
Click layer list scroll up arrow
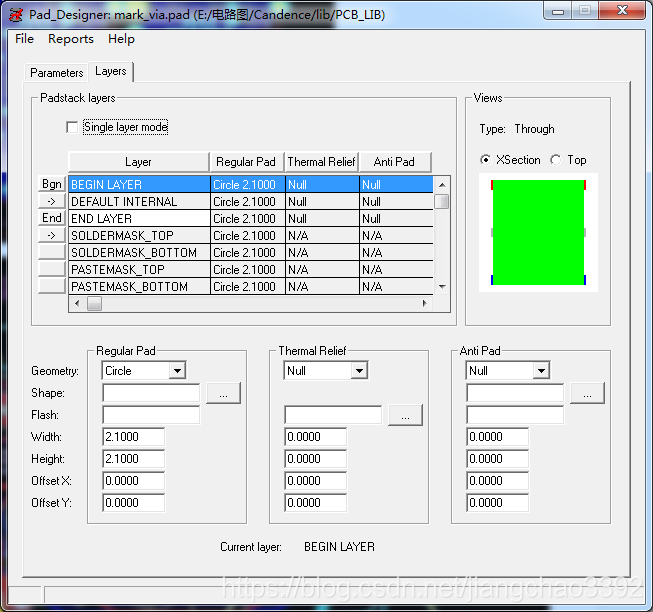click(442, 184)
